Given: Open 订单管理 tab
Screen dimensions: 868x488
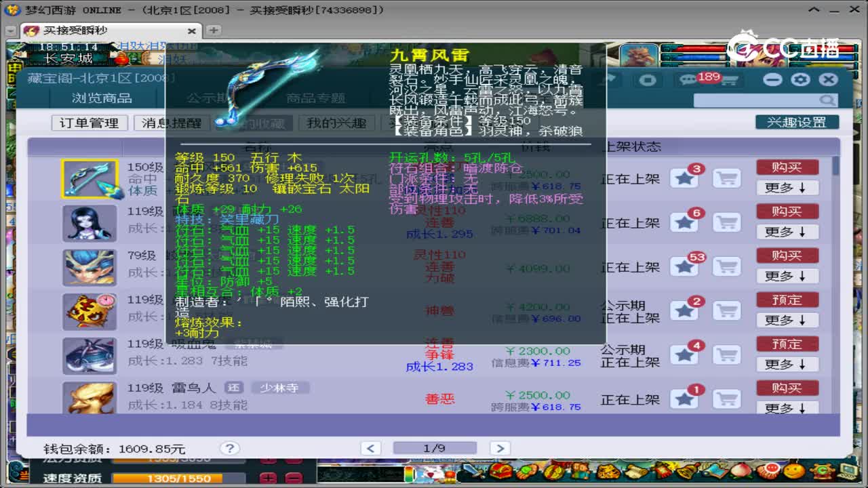Looking at the screenshot, I should [90, 123].
